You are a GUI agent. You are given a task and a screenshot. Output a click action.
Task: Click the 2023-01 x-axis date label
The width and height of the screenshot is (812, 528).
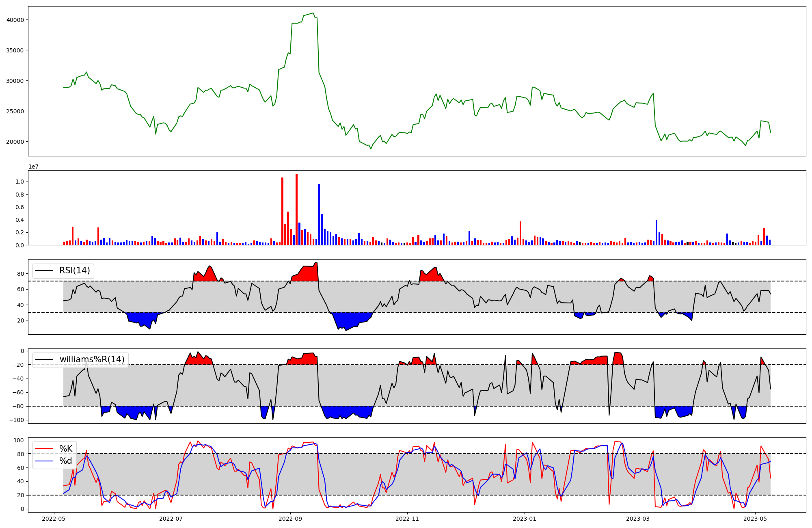click(x=525, y=519)
